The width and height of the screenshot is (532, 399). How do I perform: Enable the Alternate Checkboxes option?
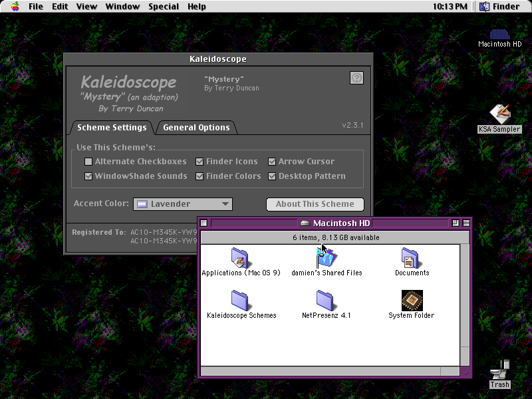click(x=88, y=162)
